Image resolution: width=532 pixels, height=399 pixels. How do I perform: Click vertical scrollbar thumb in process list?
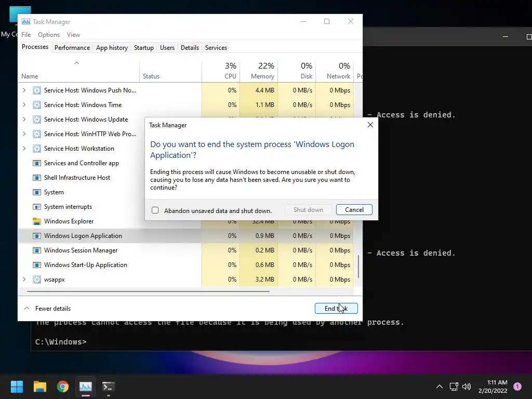point(358,267)
